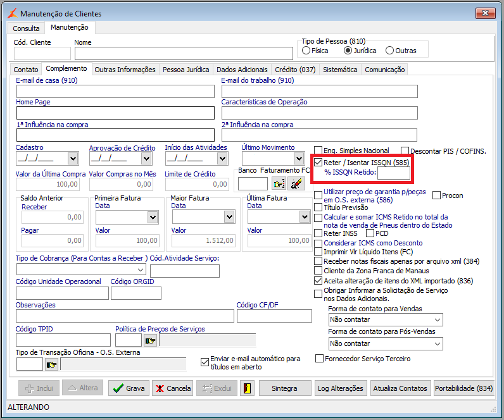Enable the Reter INSS checkbox
The width and height of the screenshot is (504, 420).
[318, 233]
